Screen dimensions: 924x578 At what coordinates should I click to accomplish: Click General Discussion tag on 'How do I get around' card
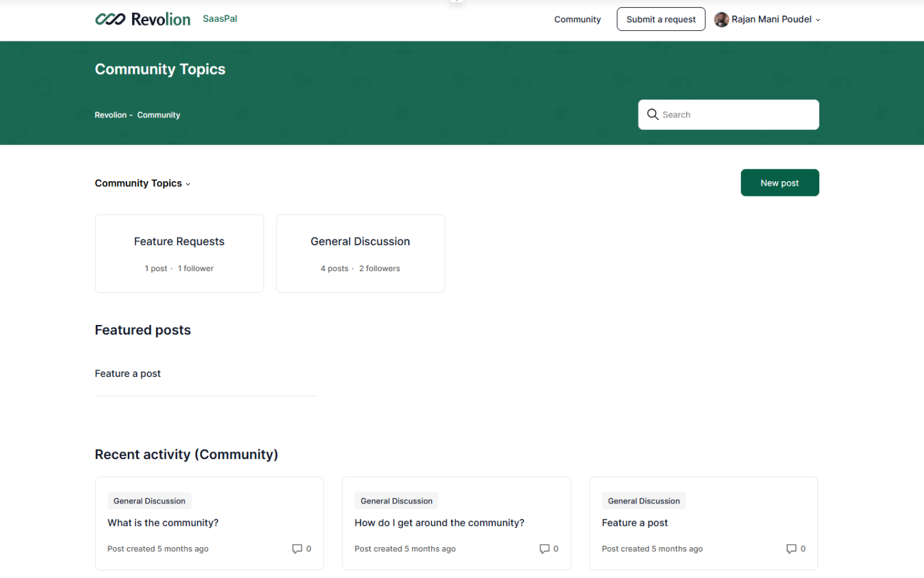396,501
